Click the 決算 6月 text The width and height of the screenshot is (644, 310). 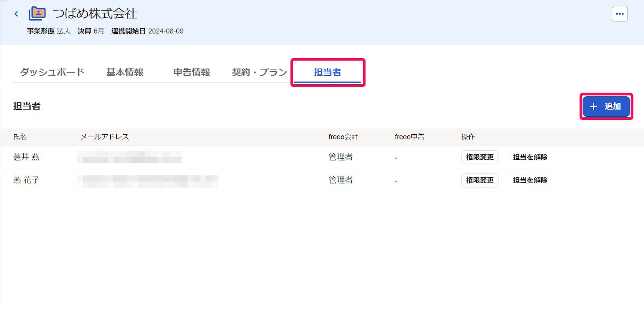[91, 31]
